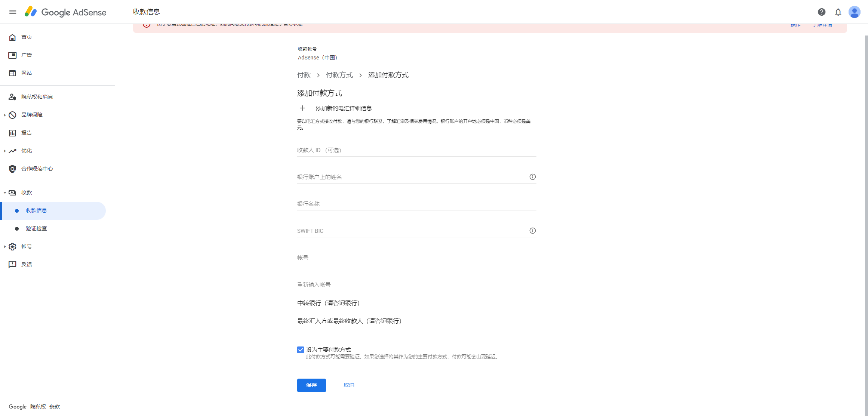Select the 广告 ads icon

point(12,55)
